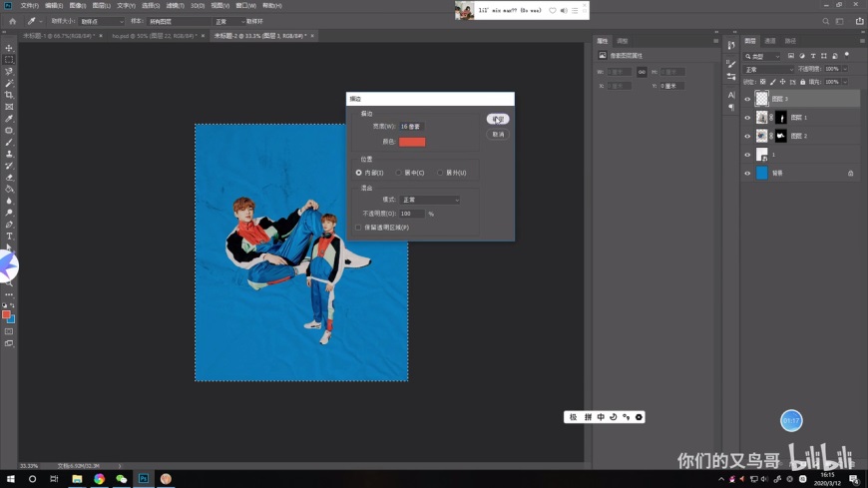
Task: Open layer opacity 不透明度 dropdown arrow
Action: tap(845, 69)
